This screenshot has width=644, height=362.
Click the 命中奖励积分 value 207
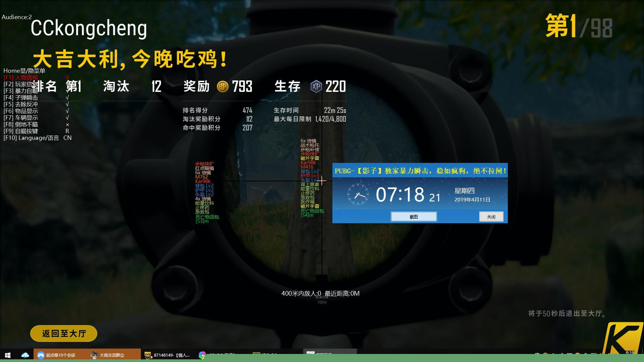tap(248, 128)
